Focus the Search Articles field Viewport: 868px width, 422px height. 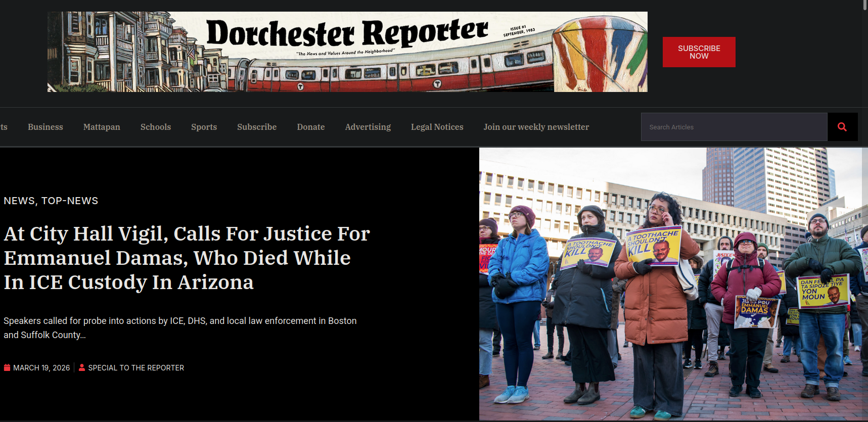[734, 127]
